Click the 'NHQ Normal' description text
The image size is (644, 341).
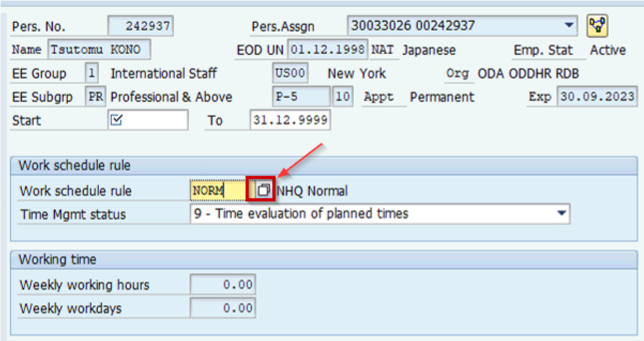312,191
